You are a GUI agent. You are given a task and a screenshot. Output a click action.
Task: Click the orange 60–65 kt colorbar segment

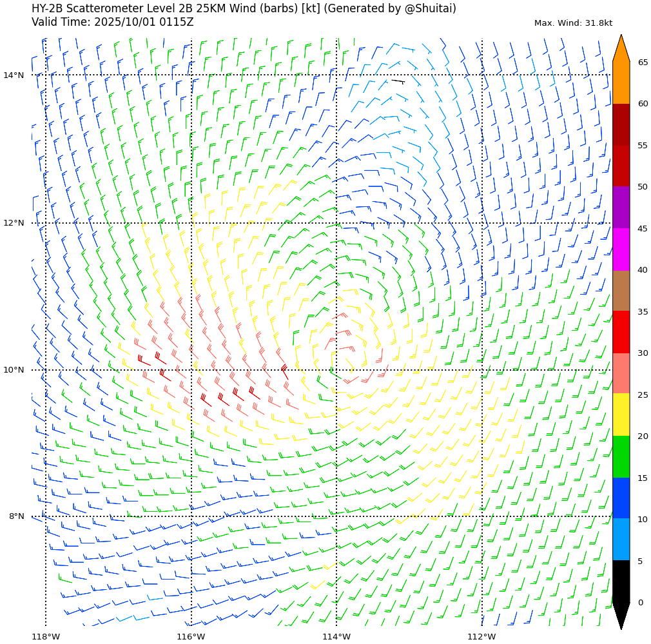[x=621, y=83]
